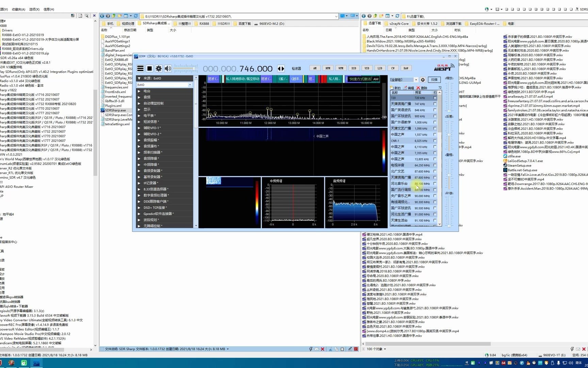Select USB demodulation mode
This screenshot has width=588, height=368.
(367, 68)
